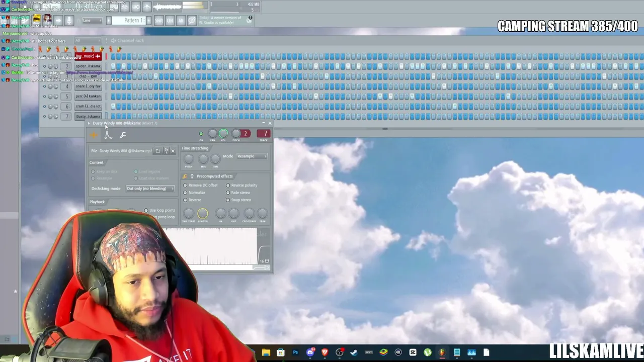644x362 pixels.
Task: Open Brave browser from the taskbar
Action: (325, 352)
